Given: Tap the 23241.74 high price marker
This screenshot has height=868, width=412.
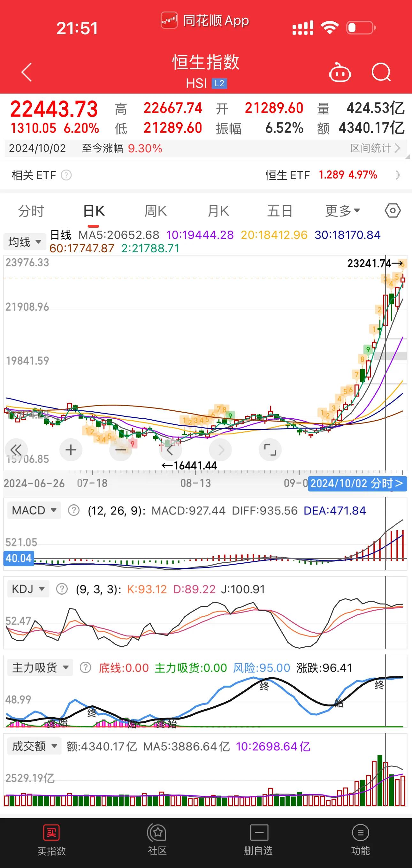Looking at the screenshot, I should pyautogui.click(x=375, y=263).
